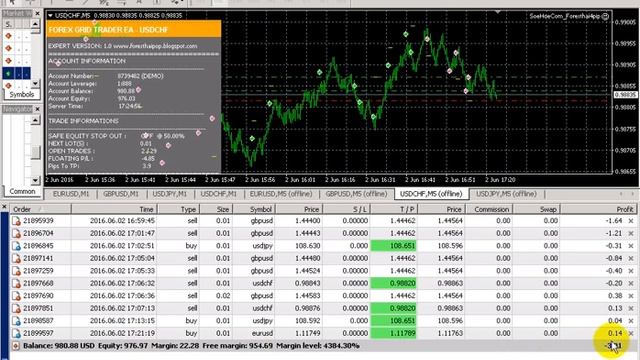This screenshot has height=360, width=640.
Task: Open the GBPUSD,M5 (offline) chart tab
Action: 356,194
